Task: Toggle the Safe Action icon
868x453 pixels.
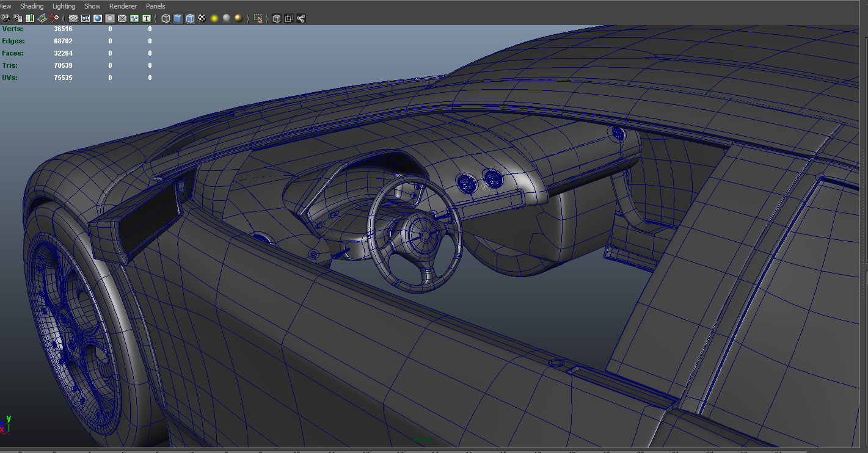Action: (134, 18)
